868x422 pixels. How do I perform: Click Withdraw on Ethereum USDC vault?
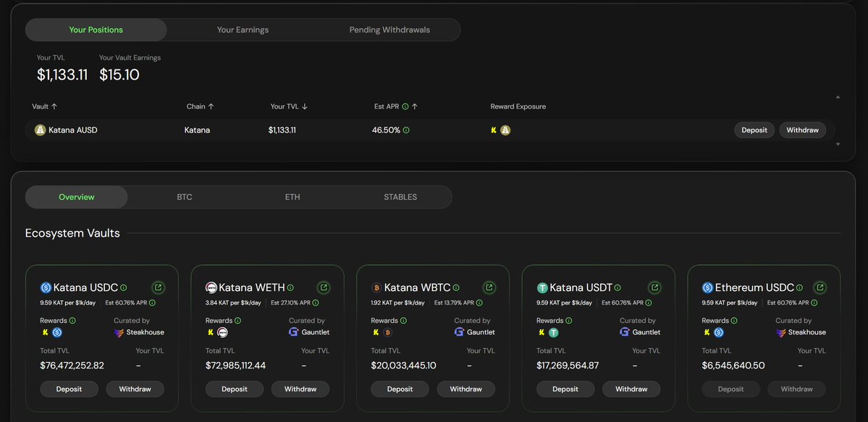(x=797, y=389)
